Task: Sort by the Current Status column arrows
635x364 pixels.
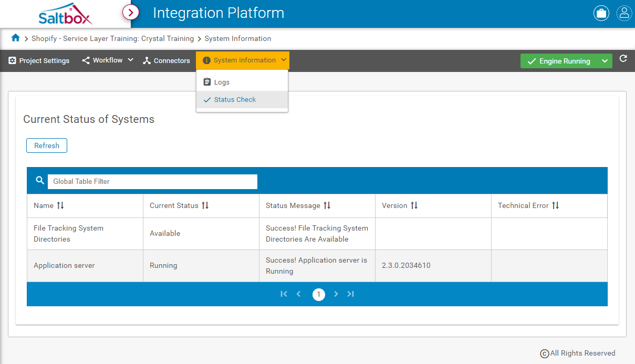Action: pos(205,205)
